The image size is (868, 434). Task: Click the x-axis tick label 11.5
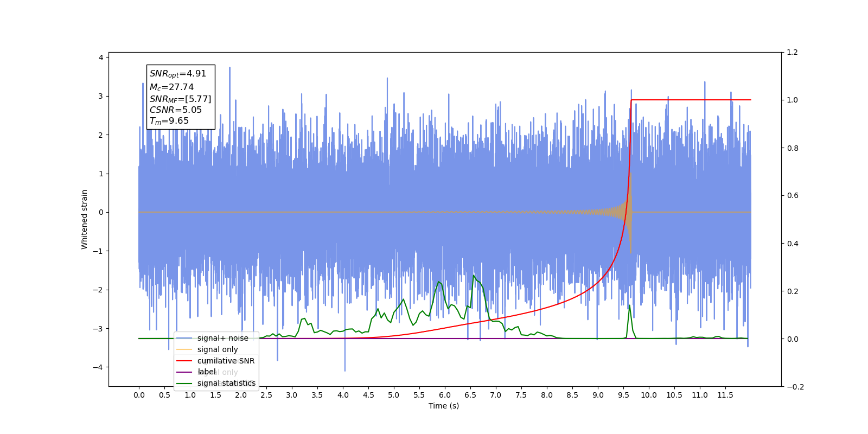click(x=725, y=395)
